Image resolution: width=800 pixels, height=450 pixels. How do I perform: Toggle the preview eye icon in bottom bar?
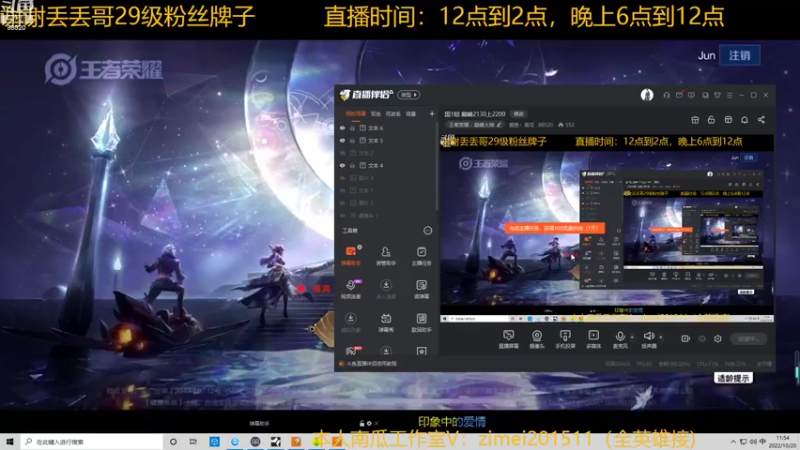click(702, 339)
